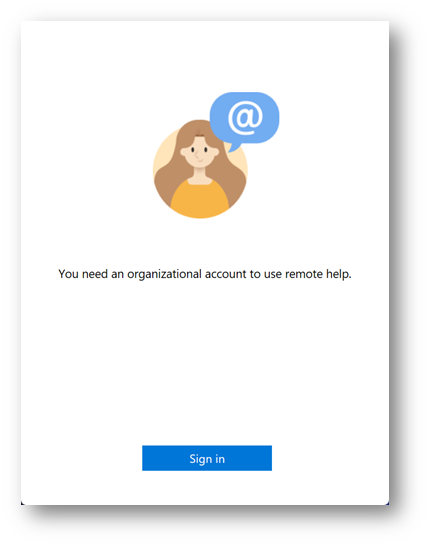Click the user illustration above the message
Viewport: 431px width, 547px height.
pyautogui.click(x=216, y=155)
